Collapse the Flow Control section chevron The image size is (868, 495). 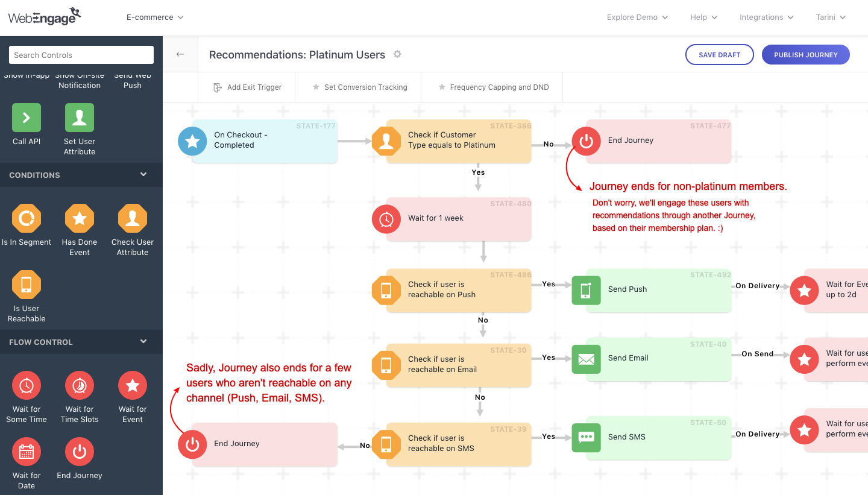[143, 342]
